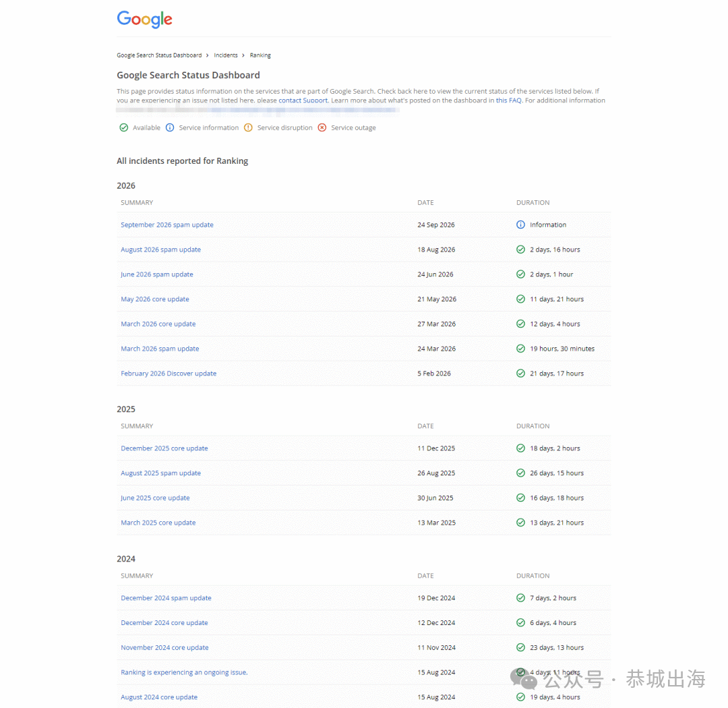
Task: Click green check icon beside 16 days, 18 hours
Action: tap(521, 498)
